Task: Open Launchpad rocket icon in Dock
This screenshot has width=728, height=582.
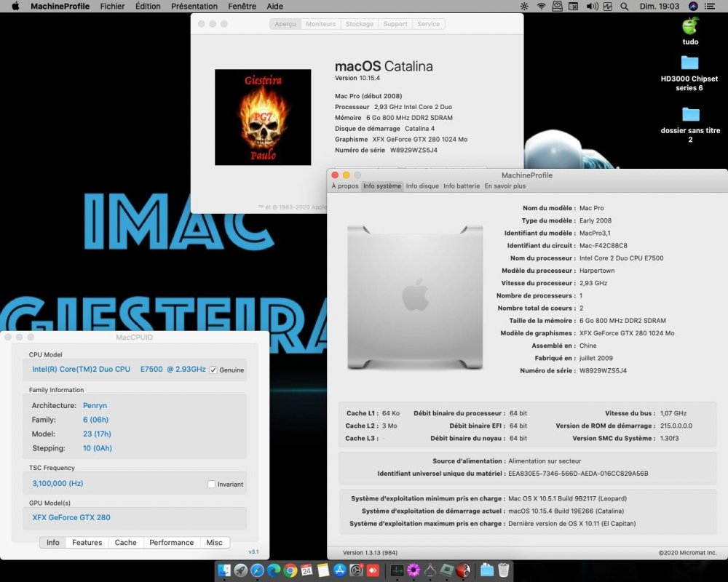Action: point(240,570)
